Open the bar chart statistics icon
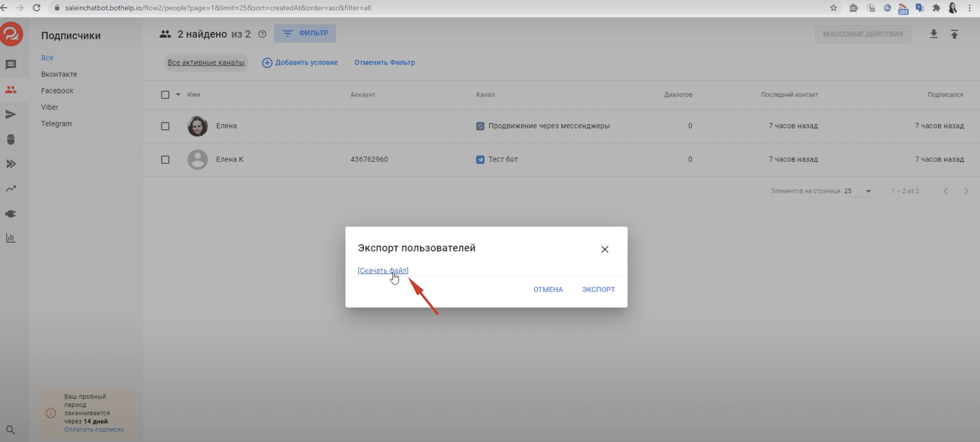 click(11, 238)
